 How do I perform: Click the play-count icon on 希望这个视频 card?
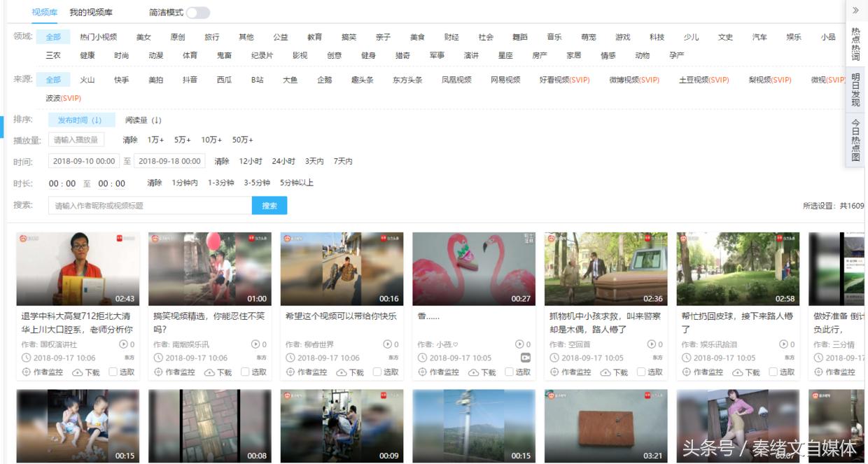(x=386, y=343)
